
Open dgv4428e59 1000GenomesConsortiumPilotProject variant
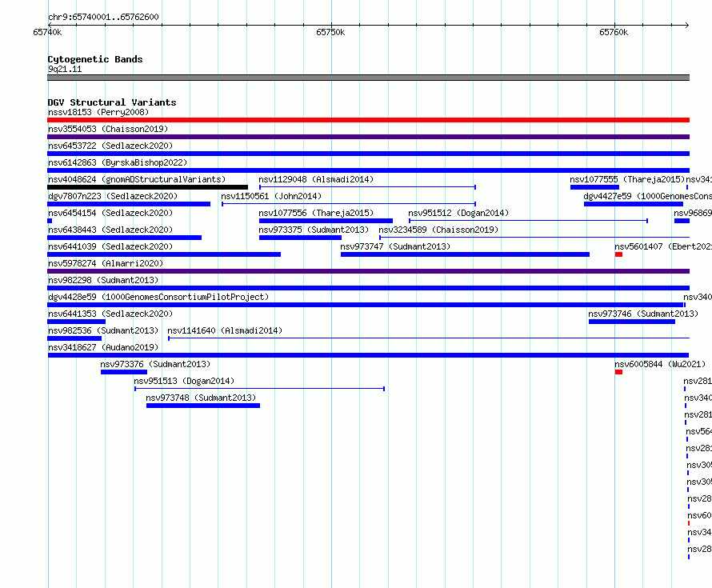[158, 297]
